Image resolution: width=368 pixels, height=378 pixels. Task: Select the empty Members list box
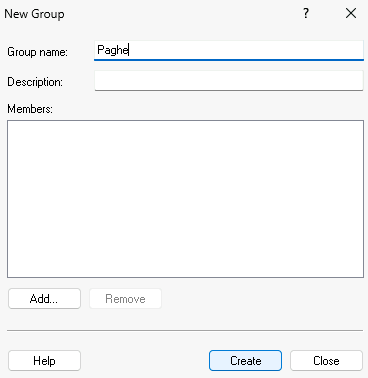pos(185,199)
